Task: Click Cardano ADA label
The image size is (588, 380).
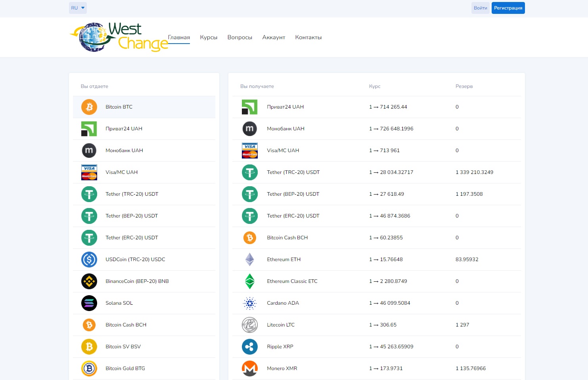Action: pyautogui.click(x=283, y=303)
